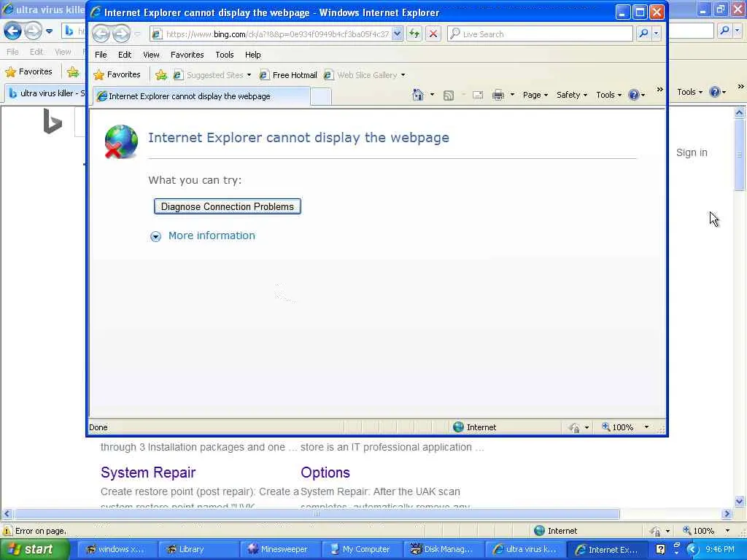
Task: Open the Tools command bar menu
Action: tap(608, 96)
